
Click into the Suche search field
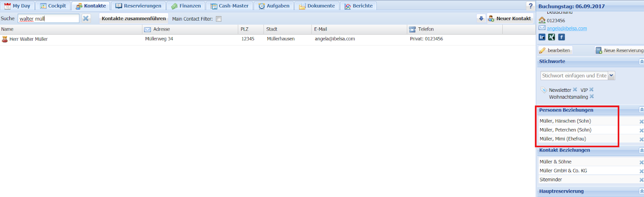tap(48, 19)
